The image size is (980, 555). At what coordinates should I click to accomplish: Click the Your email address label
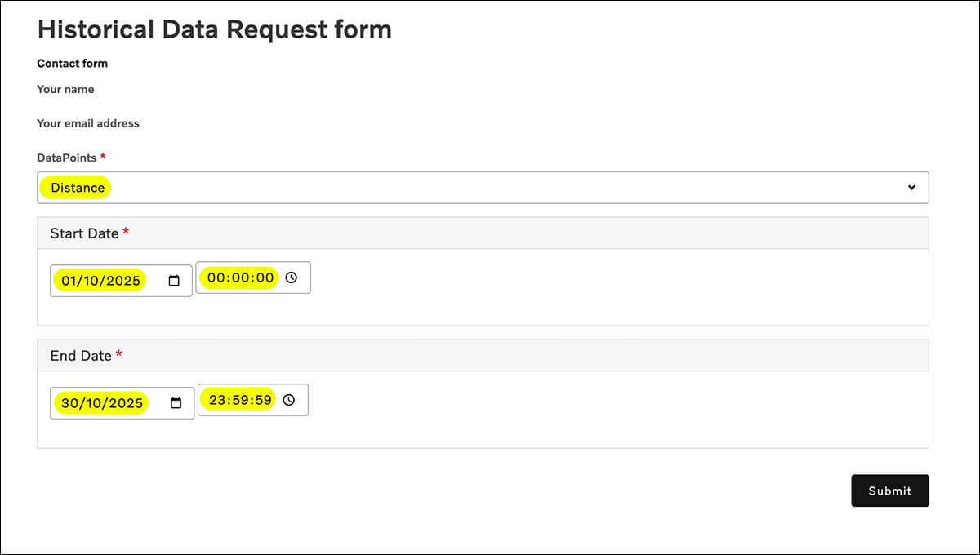88,123
